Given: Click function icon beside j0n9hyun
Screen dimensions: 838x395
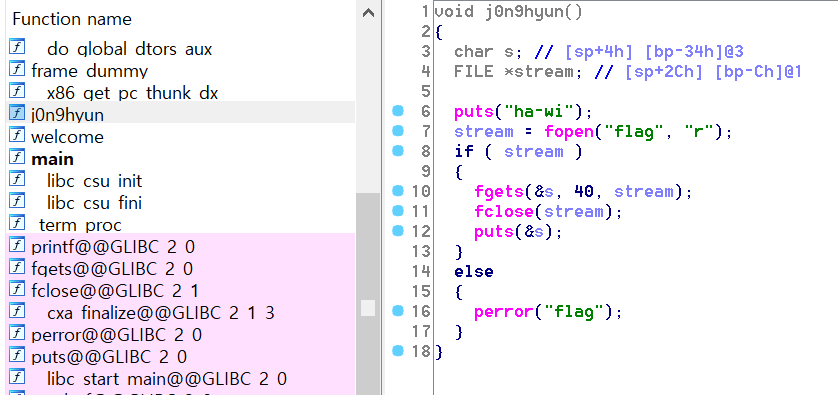Looking at the screenshot, I should (17, 113).
